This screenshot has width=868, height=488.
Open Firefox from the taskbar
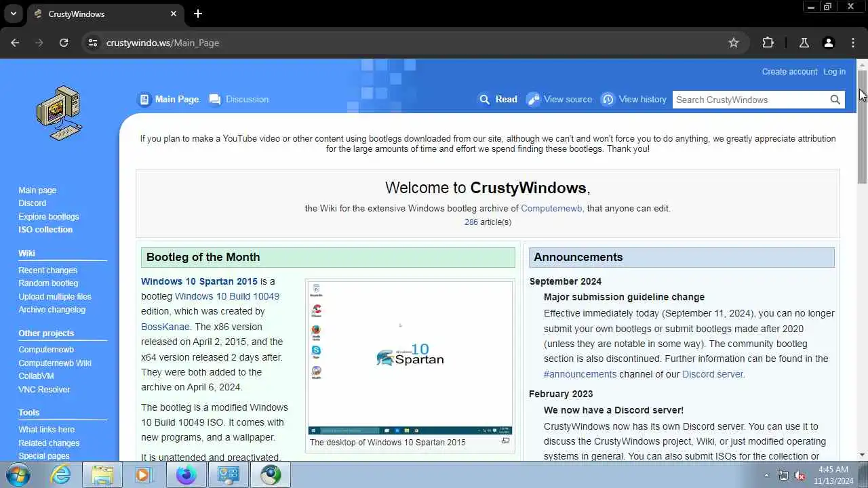click(x=186, y=474)
